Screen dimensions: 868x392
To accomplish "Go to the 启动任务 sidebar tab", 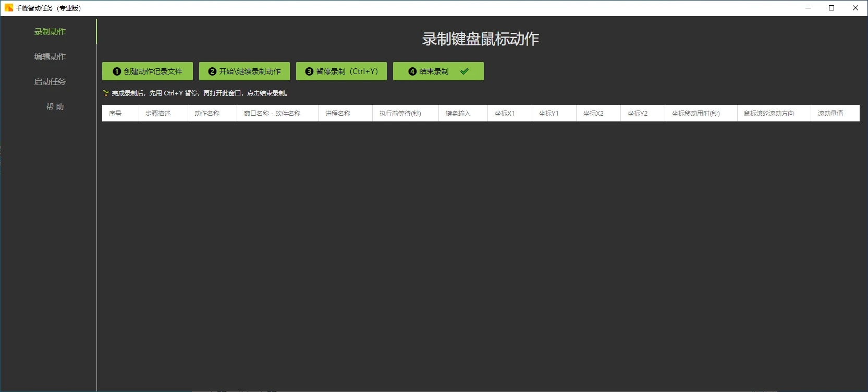I will 50,82.
